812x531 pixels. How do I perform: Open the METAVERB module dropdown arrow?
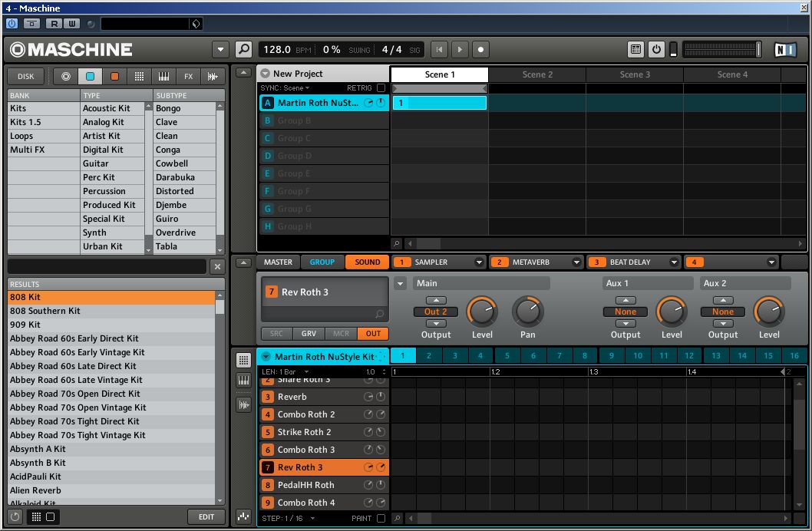click(576, 262)
